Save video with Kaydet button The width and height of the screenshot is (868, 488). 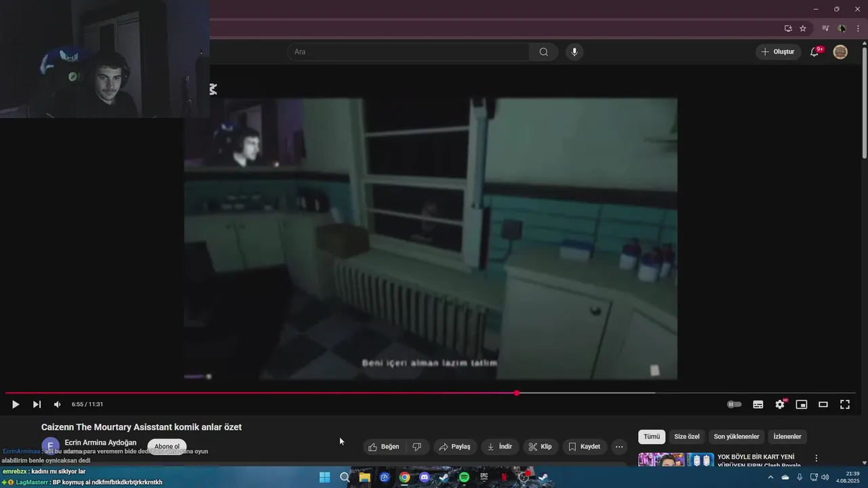(584, 447)
